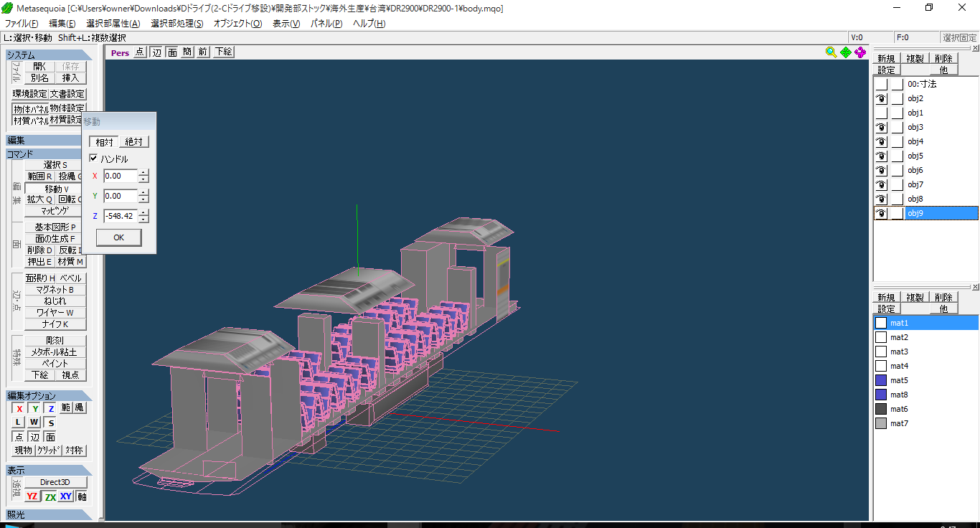Toggle the 軸 axis display button
980x528 pixels.
pos(82,496)
